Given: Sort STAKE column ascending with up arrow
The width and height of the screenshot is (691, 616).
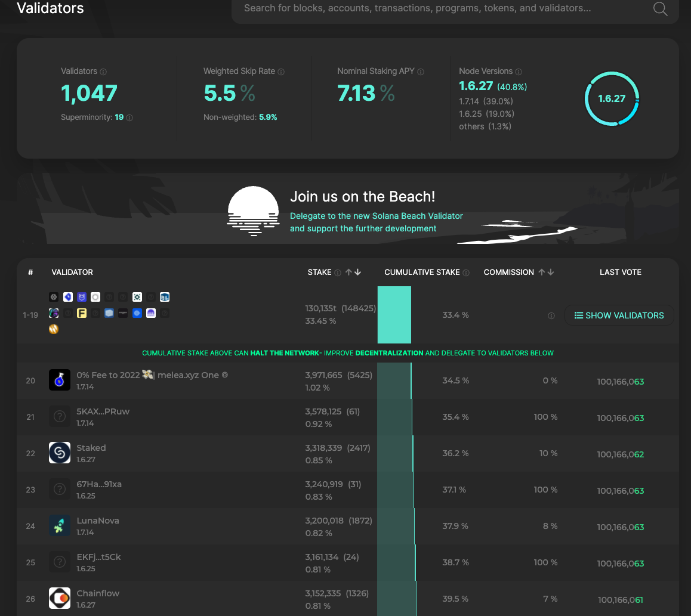Looking at the screenshot, I should click(x=348, y=272).
